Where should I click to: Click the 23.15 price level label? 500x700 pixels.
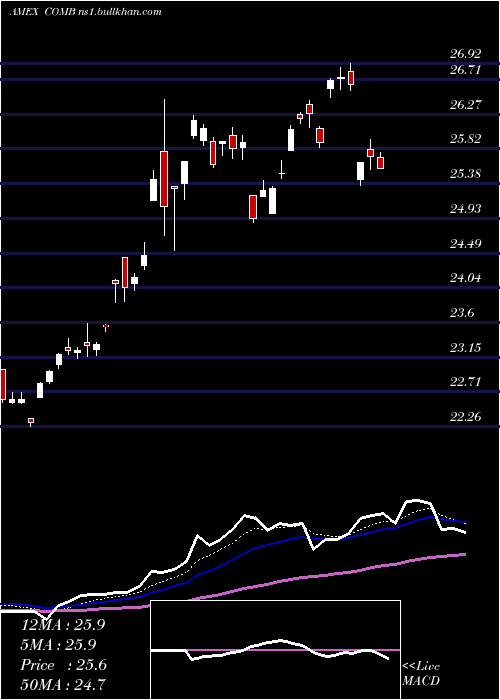coord(466,348)
